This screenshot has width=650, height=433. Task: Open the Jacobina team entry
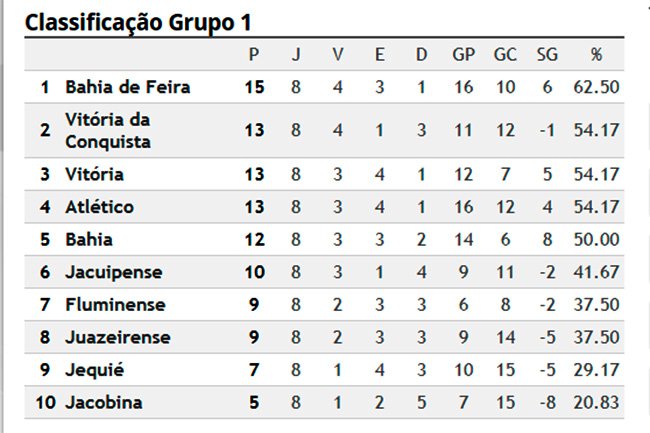[104, 402]
